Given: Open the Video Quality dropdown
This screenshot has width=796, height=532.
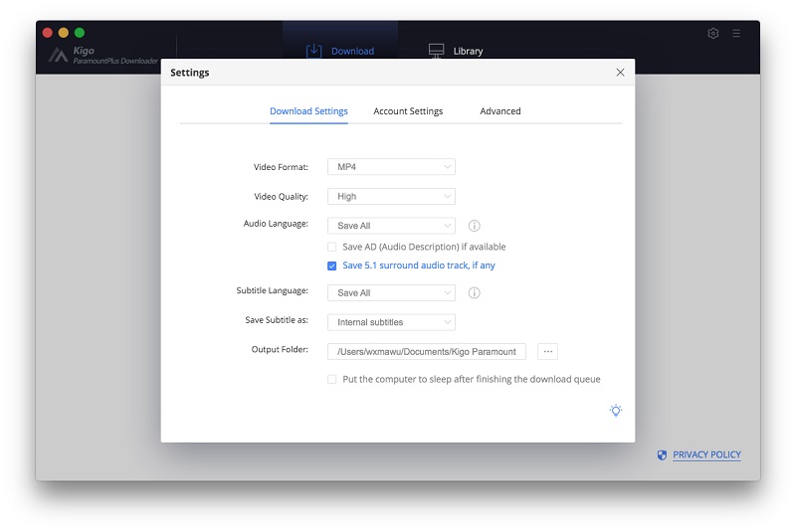Looking at the screenshot, I should 391,196.
